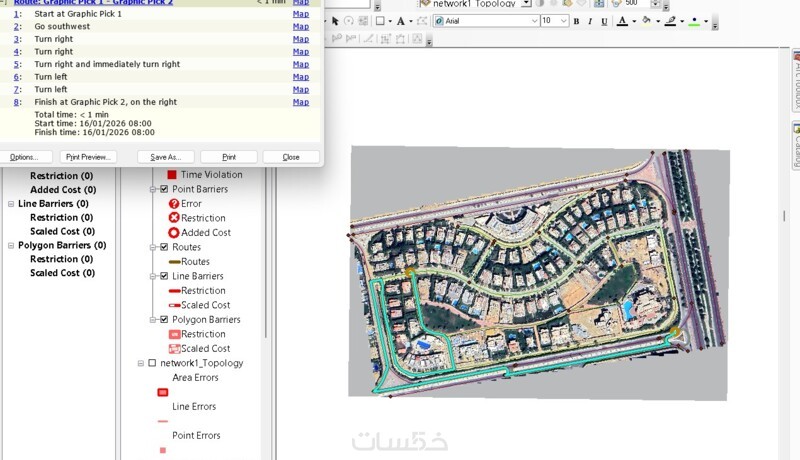
Task: Click the Polygon Barriers Restriction symbol
Action: pos(174,334)
